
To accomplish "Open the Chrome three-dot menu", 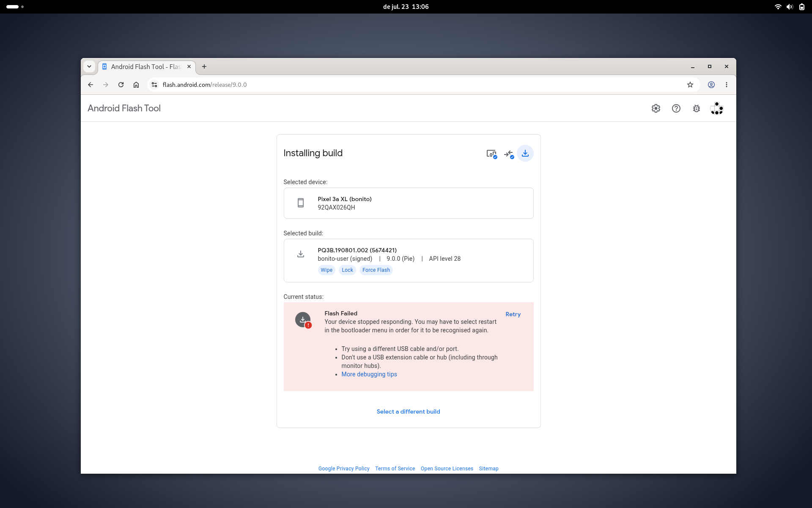I will coord(727,85).
